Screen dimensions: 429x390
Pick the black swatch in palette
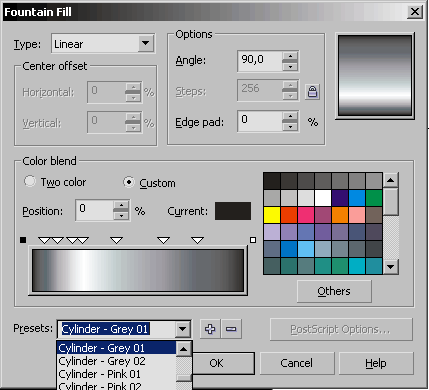[x=272, y=181]
